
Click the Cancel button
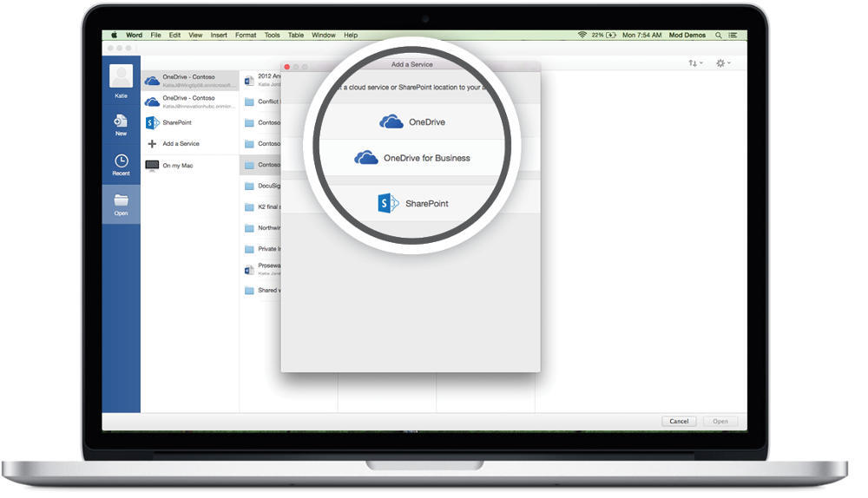coord(679,421)
